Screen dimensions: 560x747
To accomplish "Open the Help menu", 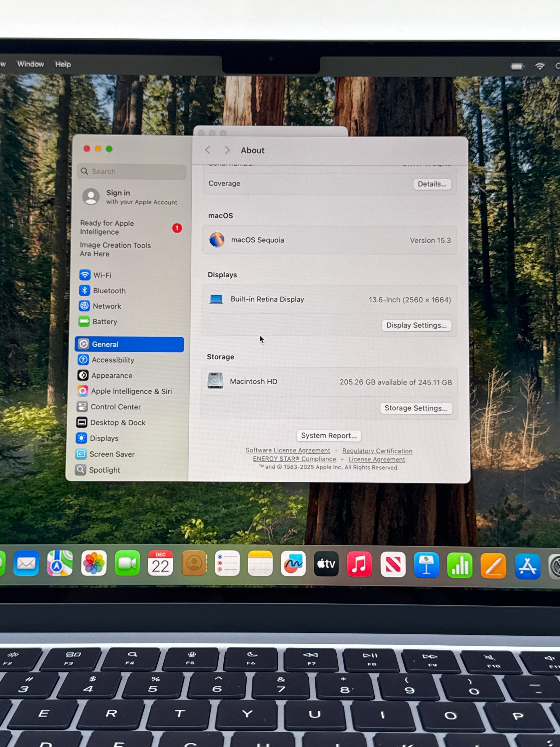I will (x=63, y=64).
